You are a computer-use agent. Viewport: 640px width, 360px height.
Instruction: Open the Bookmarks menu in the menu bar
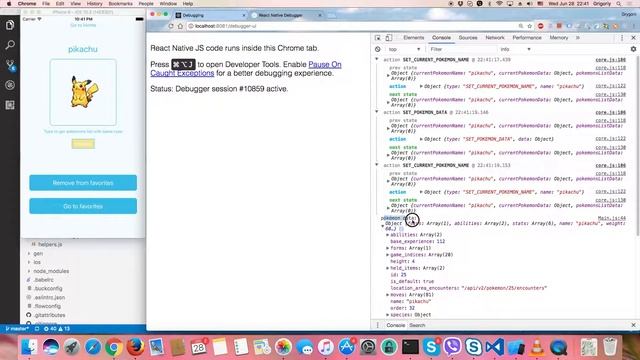(x=120, y=4)
